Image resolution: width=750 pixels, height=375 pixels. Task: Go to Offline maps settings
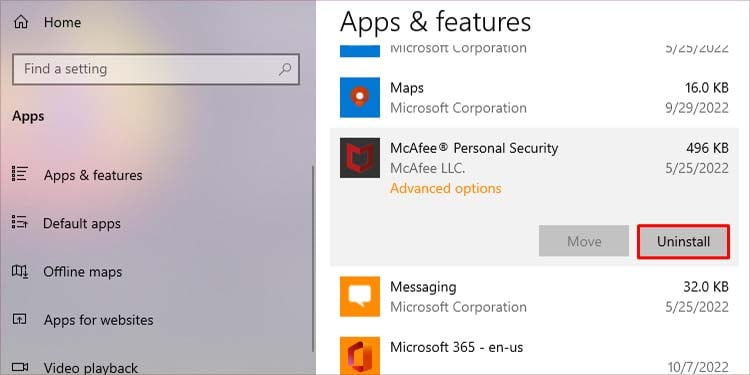pyautogui.click(x=83, y=272)
